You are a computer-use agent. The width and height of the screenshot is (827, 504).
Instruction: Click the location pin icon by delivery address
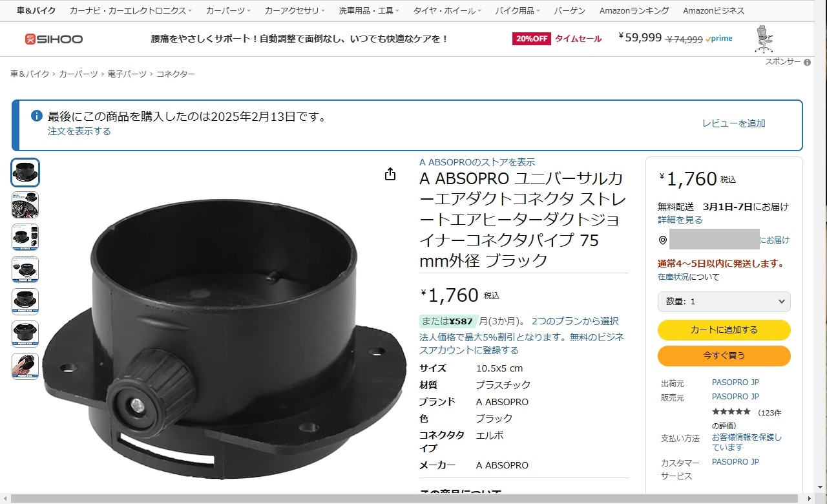662,240
